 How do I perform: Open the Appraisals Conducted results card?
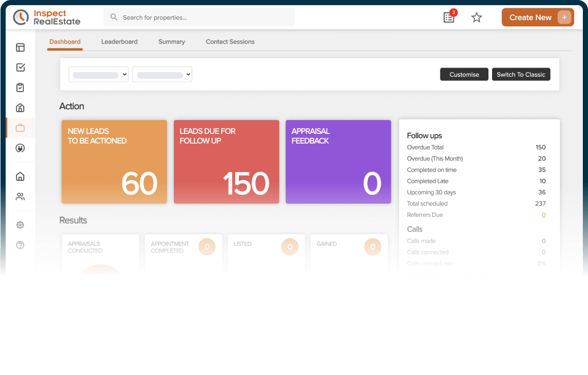[101, 255]
